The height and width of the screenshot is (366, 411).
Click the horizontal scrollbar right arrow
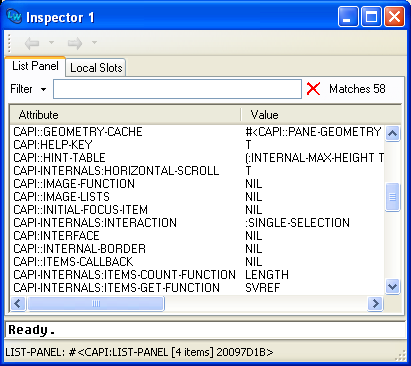pyautogui.click(x=375, y=303)
